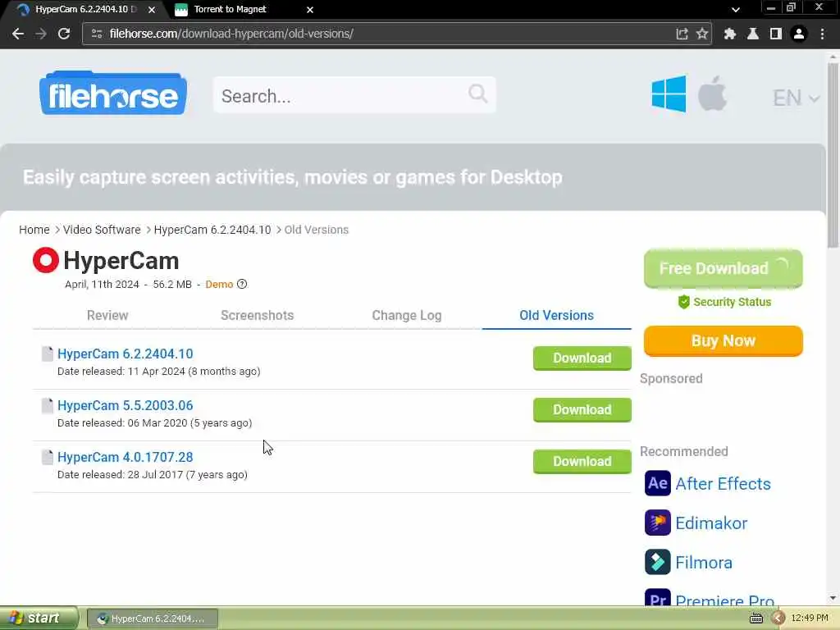Click the search magnifier icon

477,94
